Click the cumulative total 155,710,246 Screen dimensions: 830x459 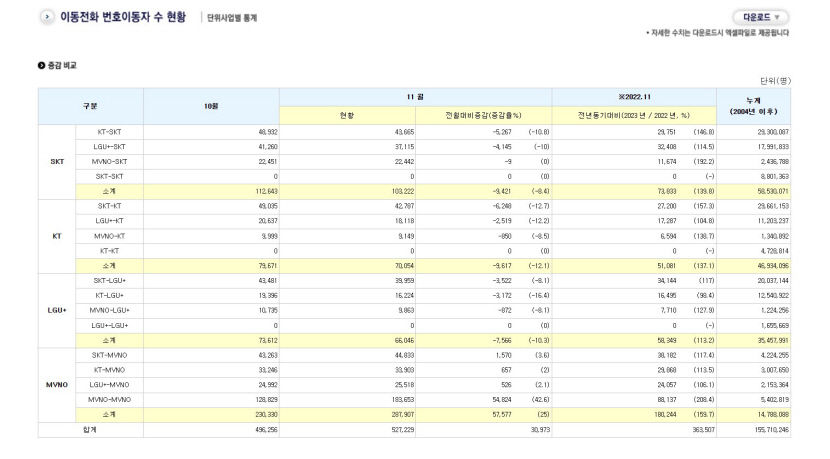tap(772, 430)
